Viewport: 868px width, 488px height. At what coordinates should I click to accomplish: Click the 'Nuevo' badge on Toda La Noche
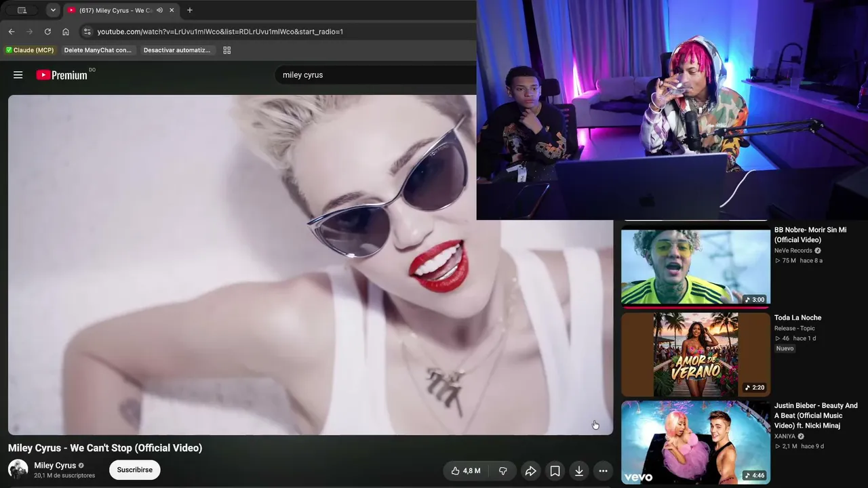click(x=785, y=348)
